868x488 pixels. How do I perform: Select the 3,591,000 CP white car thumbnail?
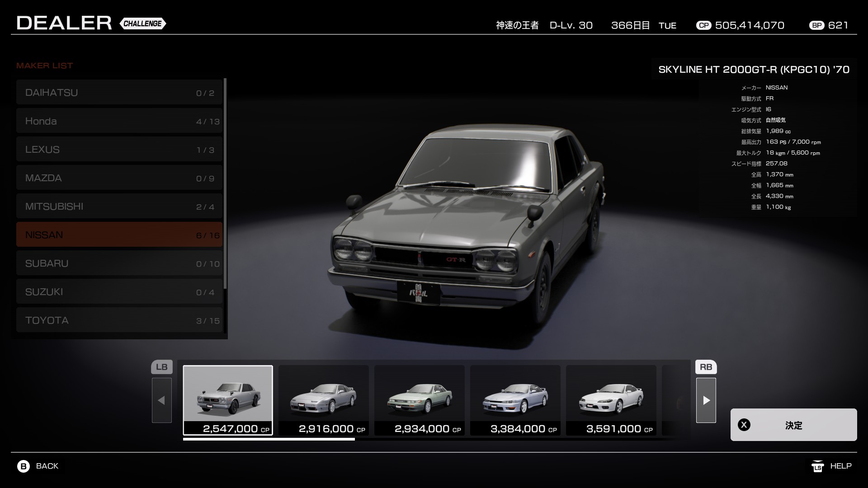[611, 400]
